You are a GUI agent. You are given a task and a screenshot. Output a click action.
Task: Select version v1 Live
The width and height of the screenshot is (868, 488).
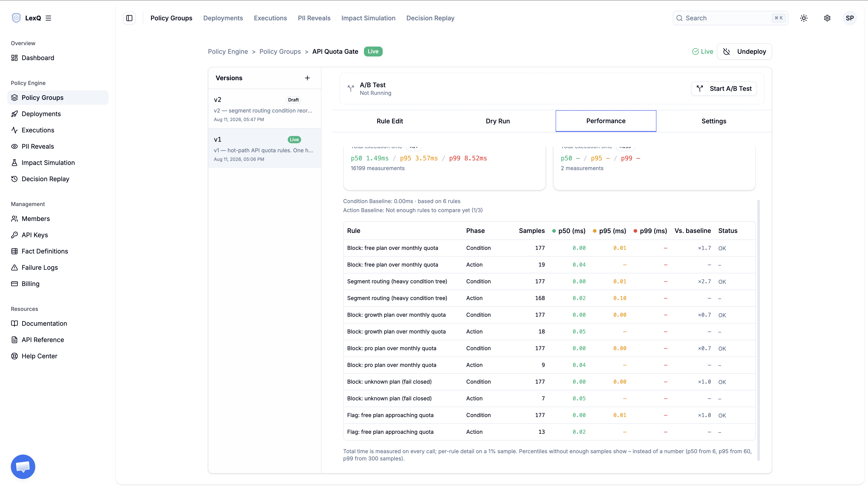coord(264,148)
